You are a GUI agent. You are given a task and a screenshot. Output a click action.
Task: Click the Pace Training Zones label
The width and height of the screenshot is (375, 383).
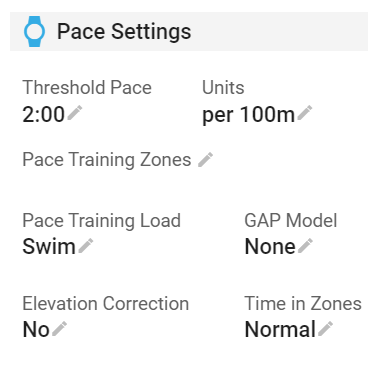(x=107, y=159)
